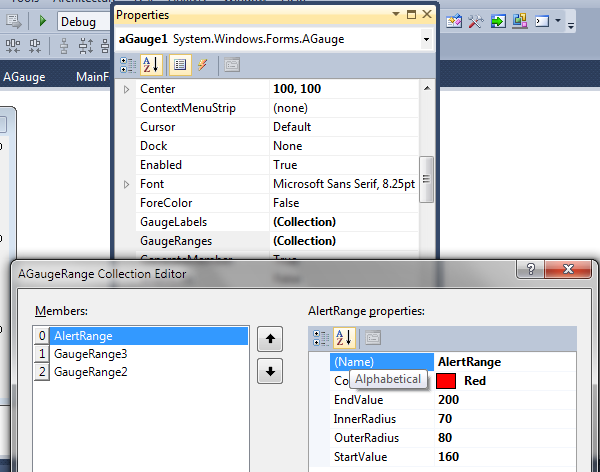Move selected member up with arrow button
This screenshot has height=472, width=600.
(x=270, y=339)
